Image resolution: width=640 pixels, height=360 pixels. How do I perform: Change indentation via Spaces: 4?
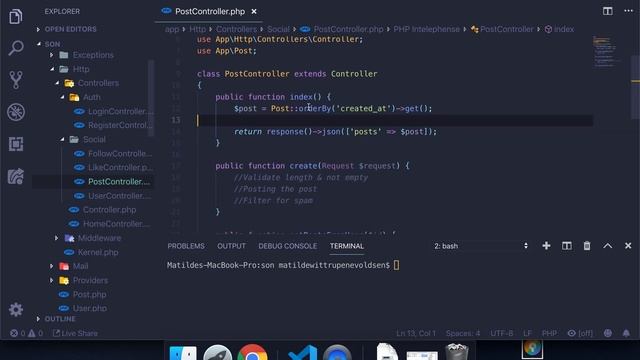coord(463,333)
